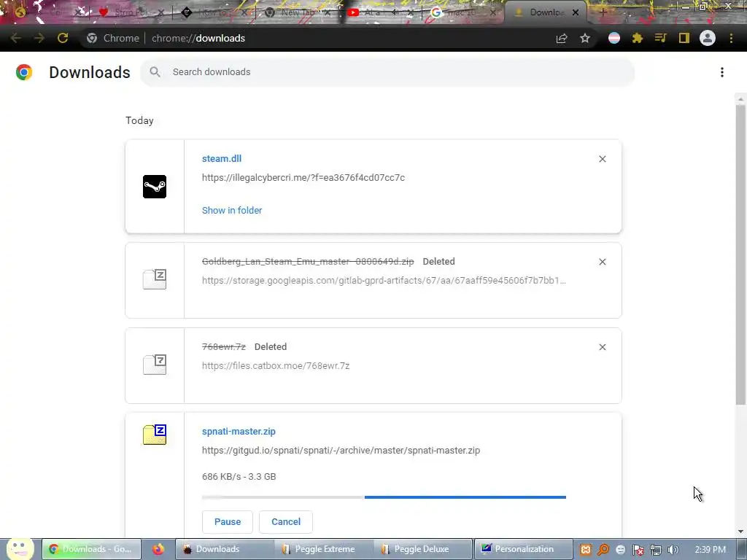This screenshot has width=747, height=560.
Task: Click the storage.googleapis.com source URL
Action: (384, 281)
